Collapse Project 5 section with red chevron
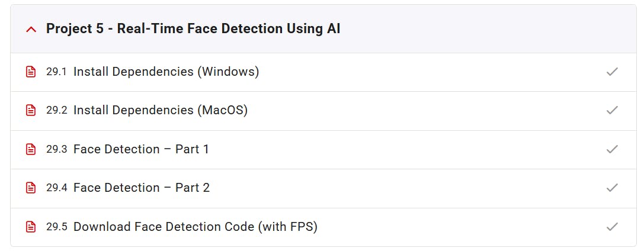This screenshot has height=251, width=644. click(31, 29)
